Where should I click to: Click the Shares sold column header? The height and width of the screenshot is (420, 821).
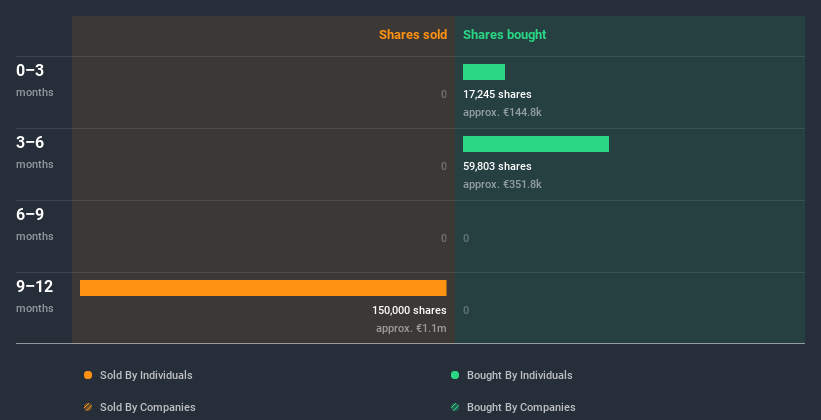[x=413, y=35]
